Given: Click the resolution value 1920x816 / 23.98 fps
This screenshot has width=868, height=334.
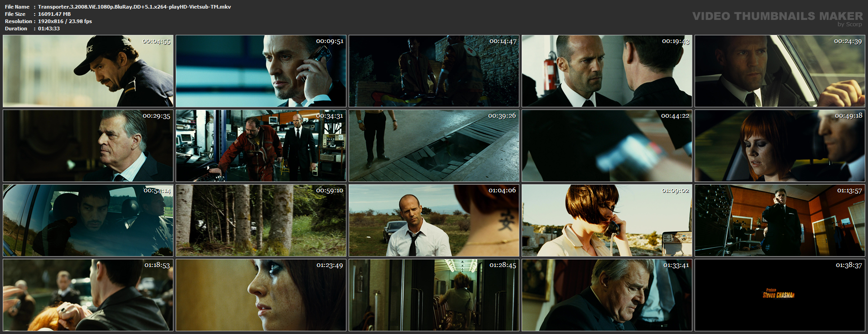Looking at the screenshot, I should coord(65,21).
